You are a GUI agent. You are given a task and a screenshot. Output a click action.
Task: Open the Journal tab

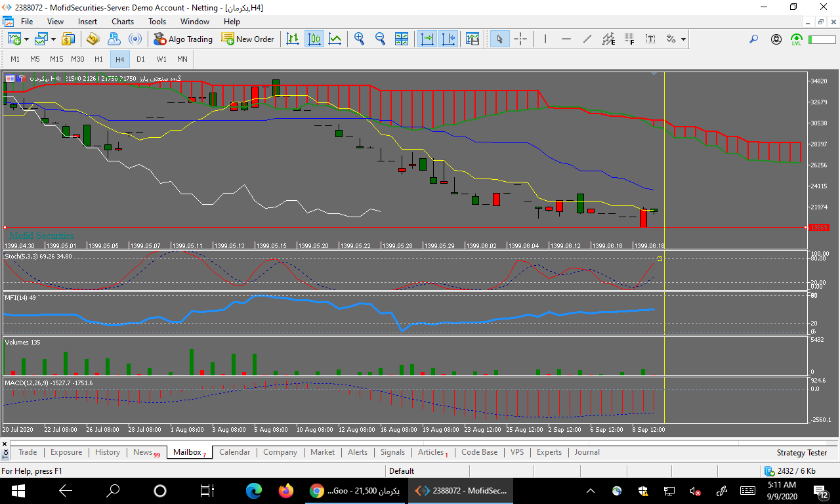click(587, 452)
